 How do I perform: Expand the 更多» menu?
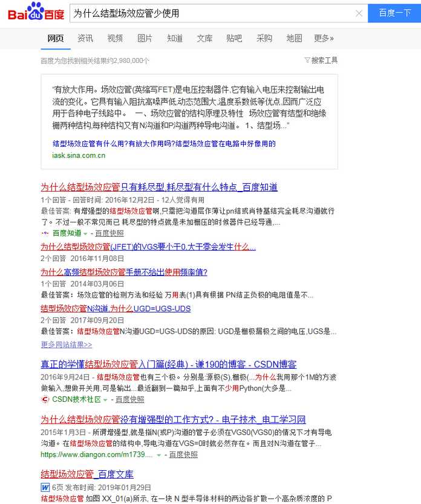[324, 38]
